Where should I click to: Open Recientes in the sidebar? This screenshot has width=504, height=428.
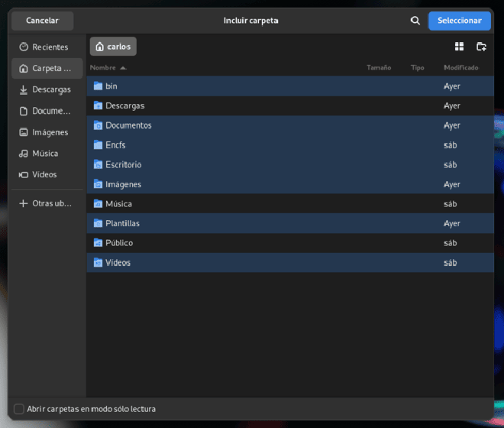[x=47, y=47]
